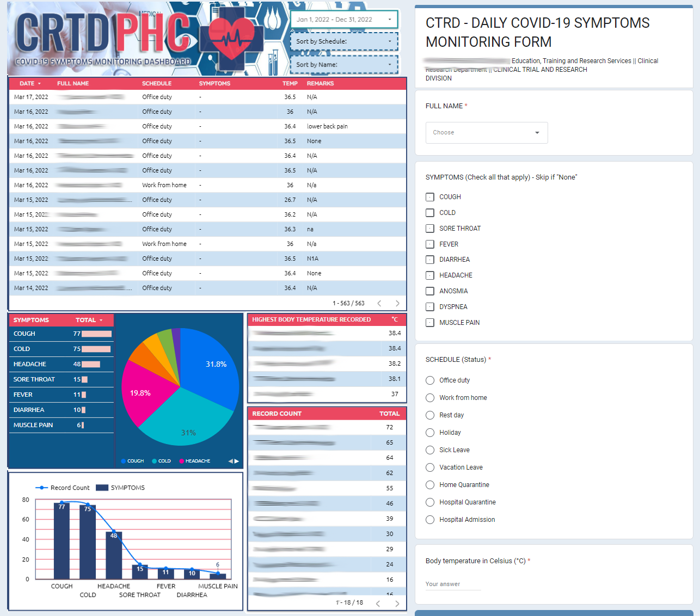Click the 'N1A' remark cell
Image resolution: width=700 pixels, height=616 pixels.
[312, 258]
